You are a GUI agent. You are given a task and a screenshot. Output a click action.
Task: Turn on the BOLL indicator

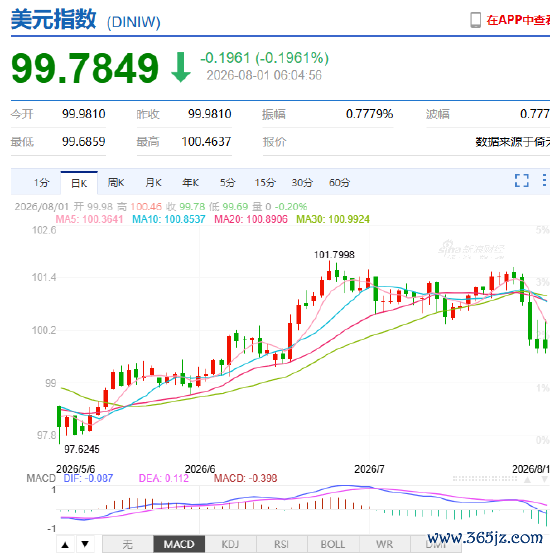tap(333, 544)
